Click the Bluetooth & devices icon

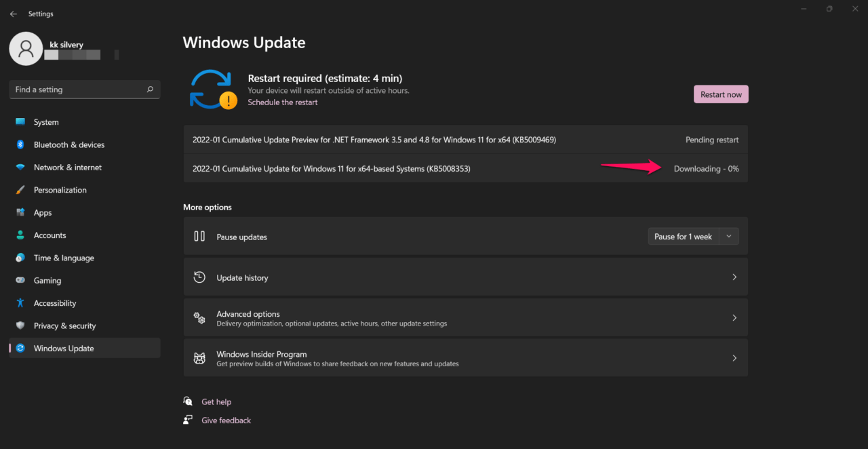click(x=20, y=144)
